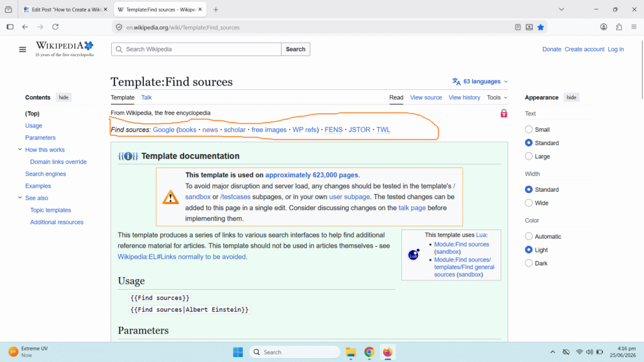Open a new browser tab with plus
The width and height of the screenshot is (644, 362).
[216, 9]
